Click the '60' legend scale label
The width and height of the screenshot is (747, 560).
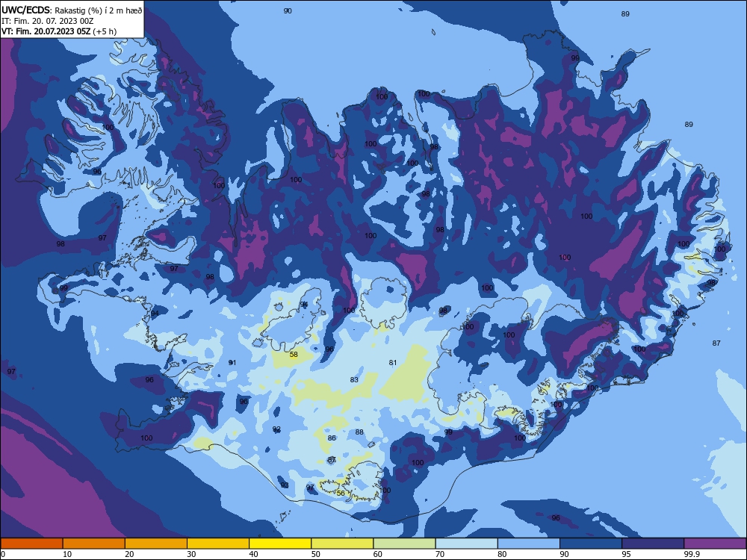pos(378,554)
